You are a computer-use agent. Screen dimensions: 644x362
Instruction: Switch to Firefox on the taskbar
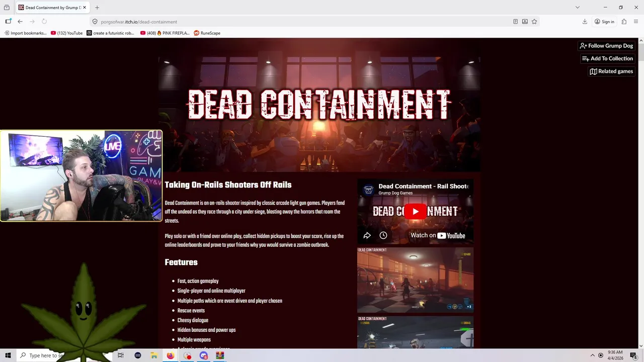point(171,355)
